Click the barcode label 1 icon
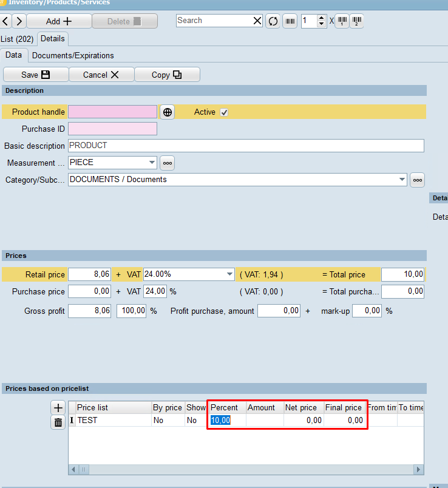The width and height of the screenshot is (448, 488). point(342,21)
